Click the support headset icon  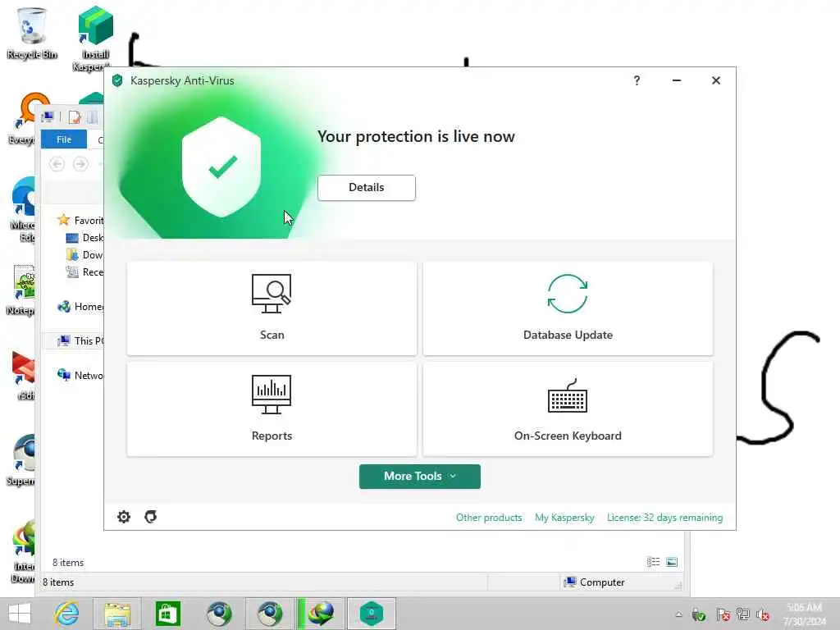(x=151, y=517)
